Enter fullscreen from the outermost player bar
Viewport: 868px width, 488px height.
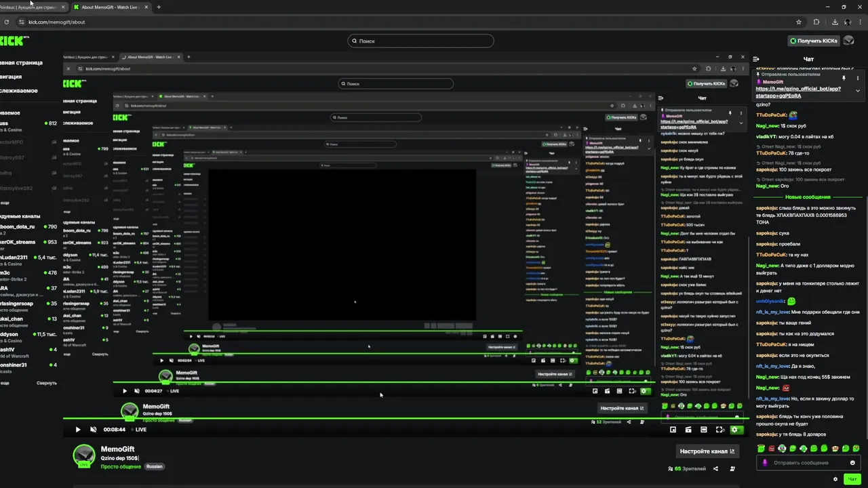[719, 429]
